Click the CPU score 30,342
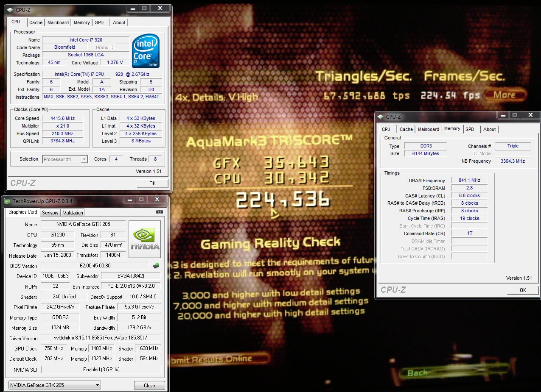This screenshot has width=541, height=392. [x=297, y=178]
